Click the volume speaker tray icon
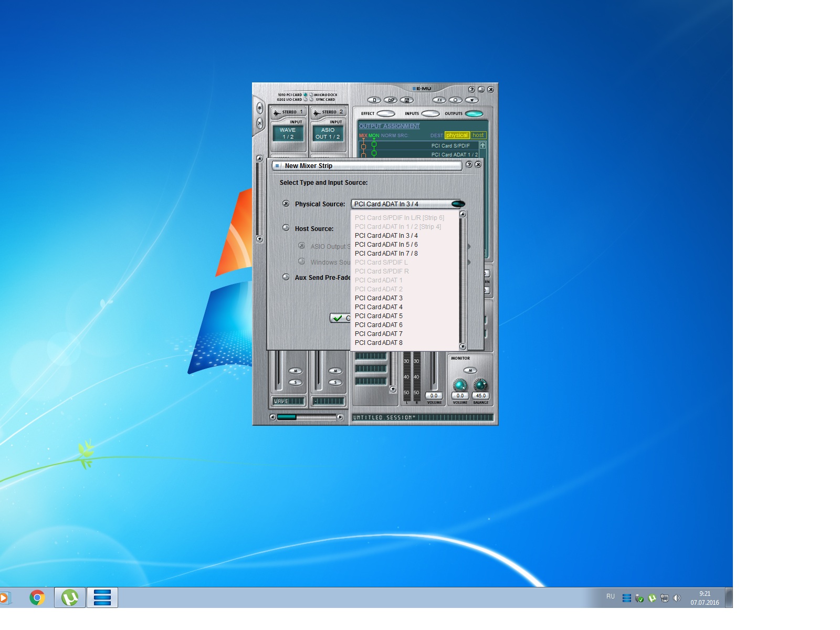Screen dimensions: 840x630 point(677,598)
